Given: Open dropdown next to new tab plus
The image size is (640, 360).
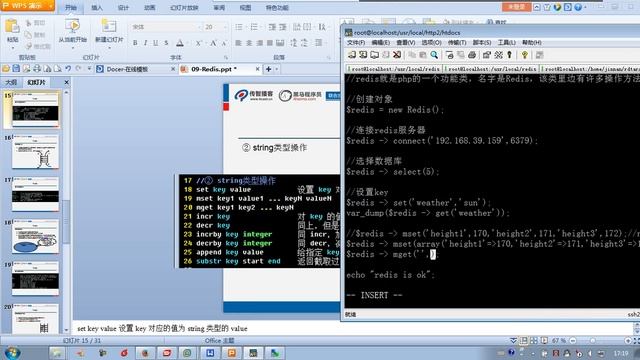Looking at the screenshot, I should click(277, 69).
